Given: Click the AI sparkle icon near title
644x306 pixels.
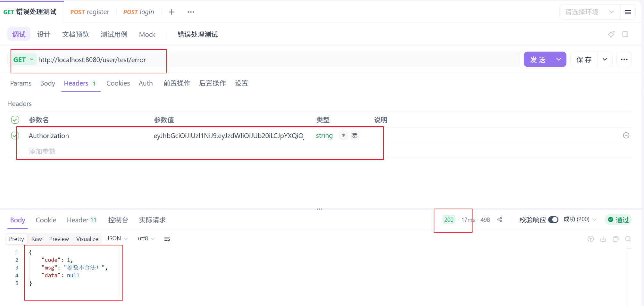Looking at the screenshot, I should [x=611, y=34].
